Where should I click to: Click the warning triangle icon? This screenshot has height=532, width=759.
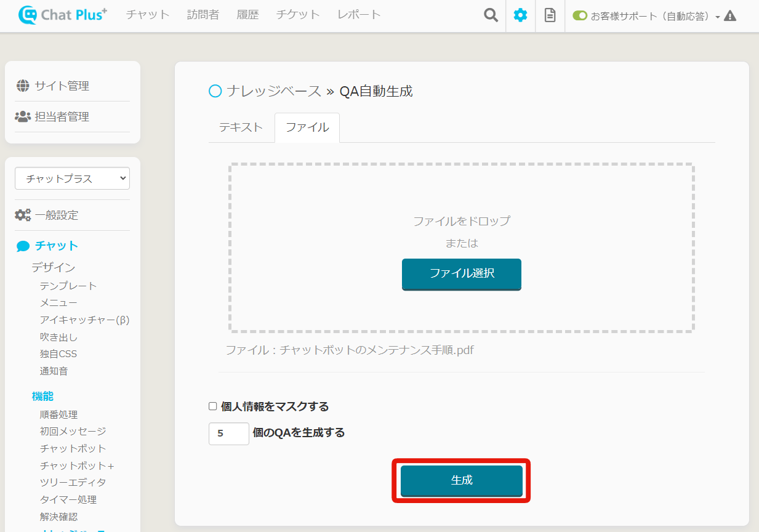pyautogui.click(x=730, y=16)
